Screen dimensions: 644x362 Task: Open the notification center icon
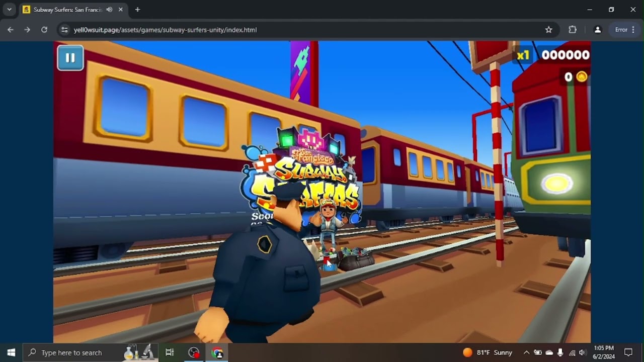coord(628,352)
